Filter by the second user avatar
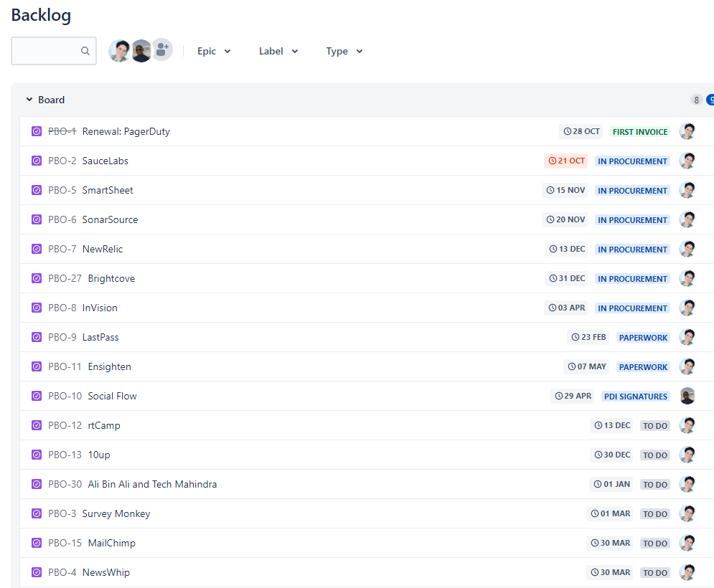Viewport: 714px width, 588px height. [141, 51]
